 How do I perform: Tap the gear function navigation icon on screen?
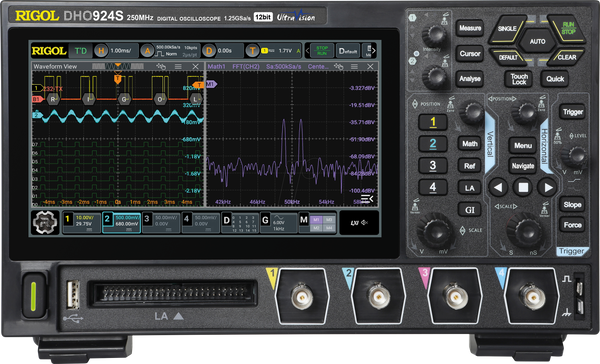point(45,222)
